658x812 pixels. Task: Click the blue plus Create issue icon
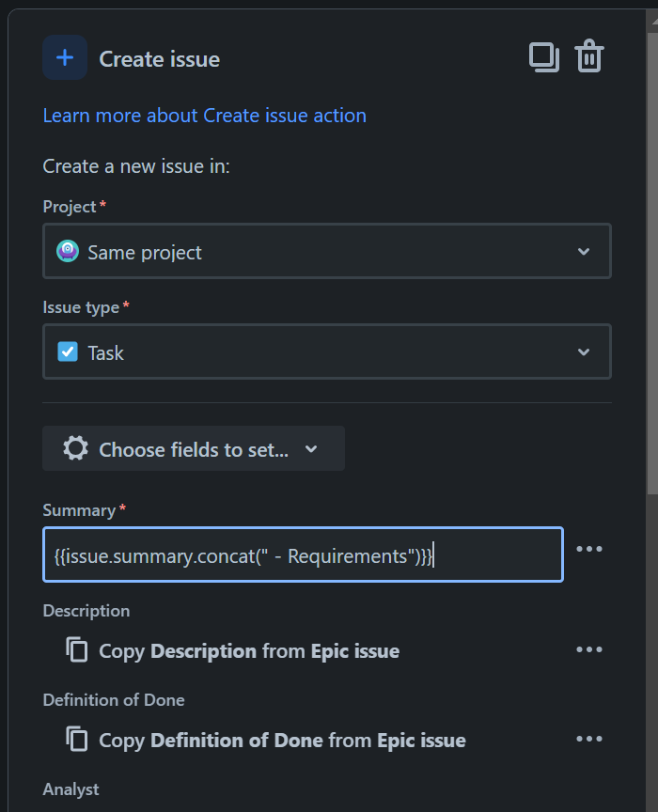point(65,58)
